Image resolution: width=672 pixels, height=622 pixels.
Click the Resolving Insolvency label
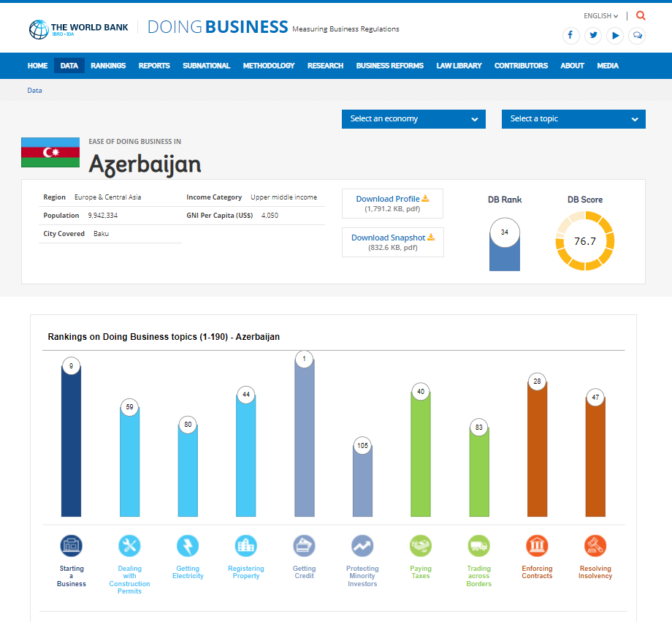pos(595,572)
